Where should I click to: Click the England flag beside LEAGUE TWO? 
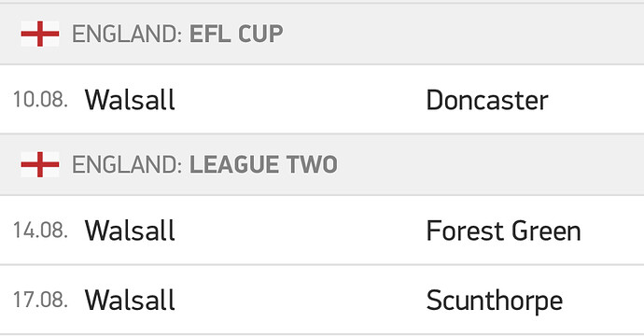tap(40, 164)
